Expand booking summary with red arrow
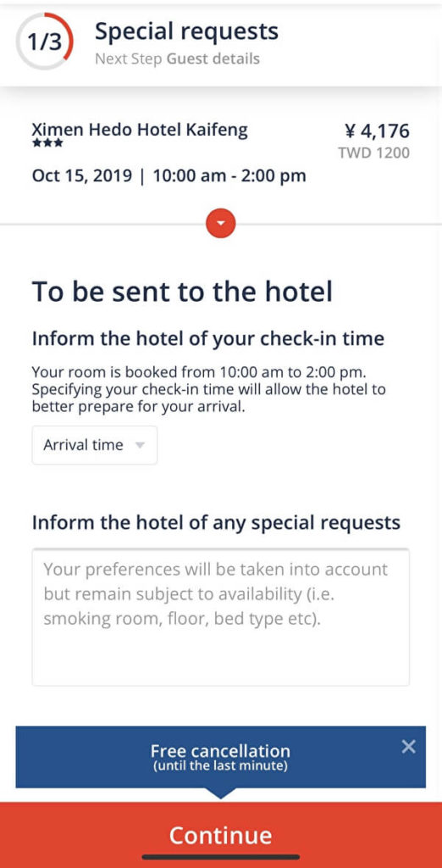 coord(221,224)
